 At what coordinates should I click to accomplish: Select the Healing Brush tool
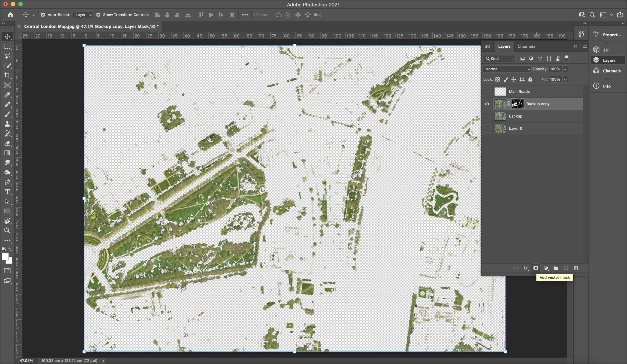pyautogui.click(x=7, y=105)
